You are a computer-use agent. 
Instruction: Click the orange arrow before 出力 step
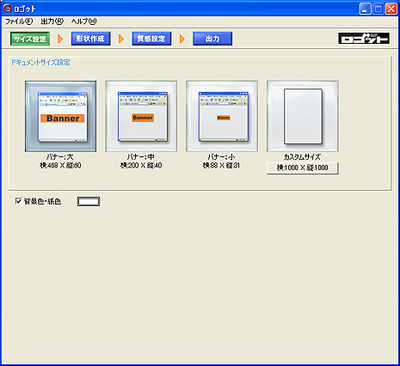click(x=182, y=39)
